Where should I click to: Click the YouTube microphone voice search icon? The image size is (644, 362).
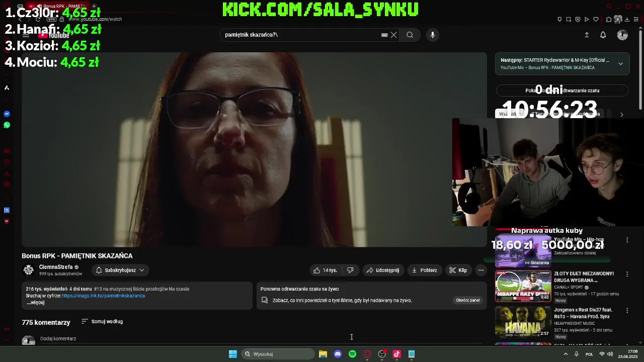(432, 35)
